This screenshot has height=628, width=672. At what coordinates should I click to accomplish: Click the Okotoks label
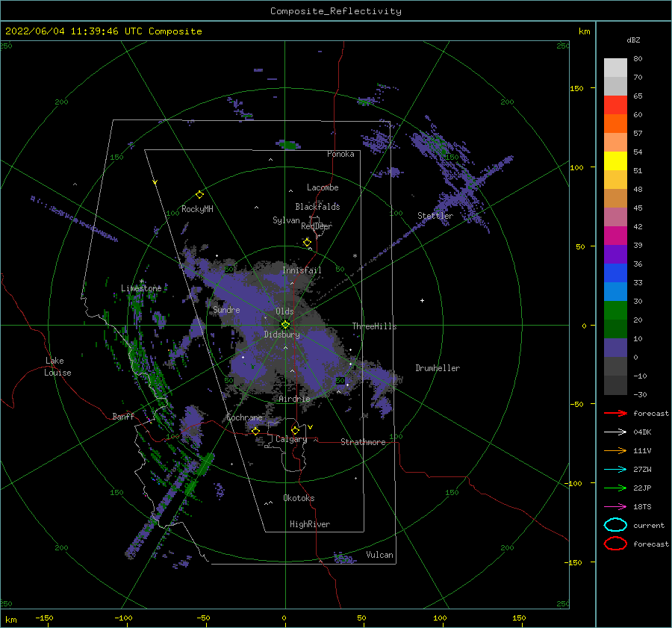[x=299, y=498]
